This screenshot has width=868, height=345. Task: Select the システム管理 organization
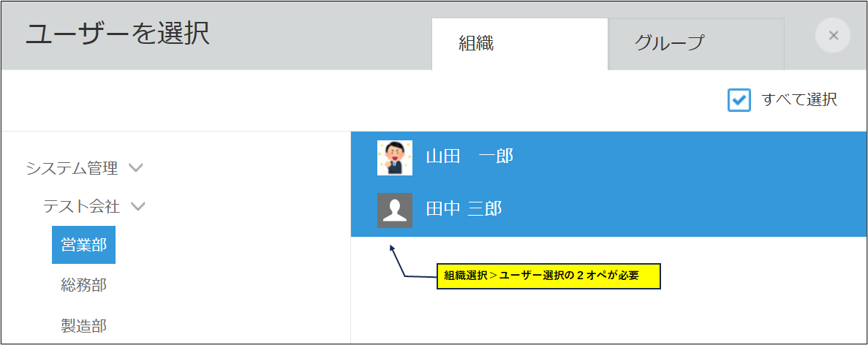(x=72, y=168)
